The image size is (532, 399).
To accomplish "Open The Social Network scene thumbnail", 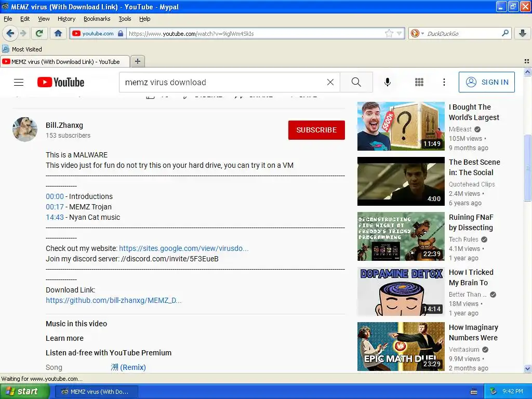I will (401, 181).
